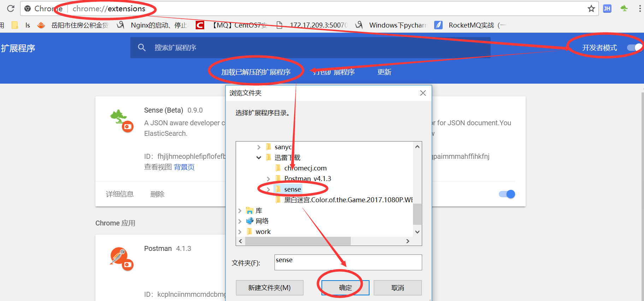Expand the Postman_v4.1.3 folder node

coord(268,179)
